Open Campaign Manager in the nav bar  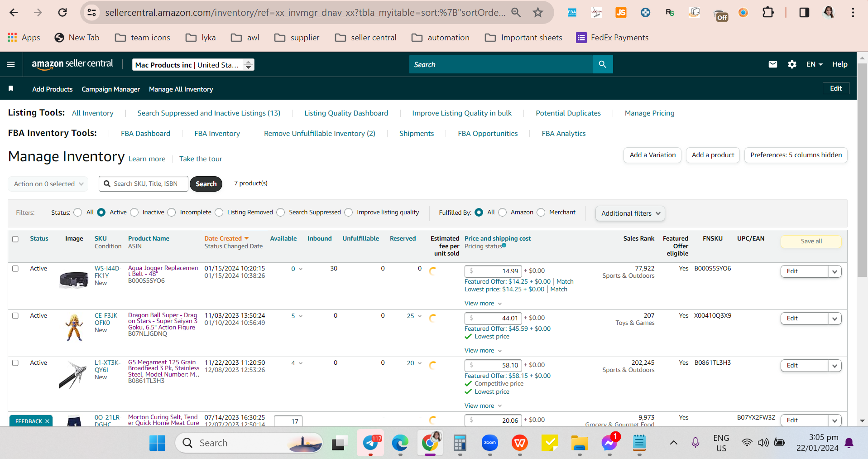(111, 89)
